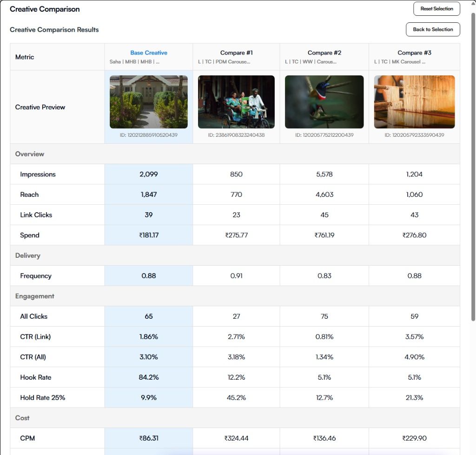The width and height of the screenshot is (476, 455).
Task: Open the Compare #1 rickshaw thumbnail
Action: pos(236,102)
